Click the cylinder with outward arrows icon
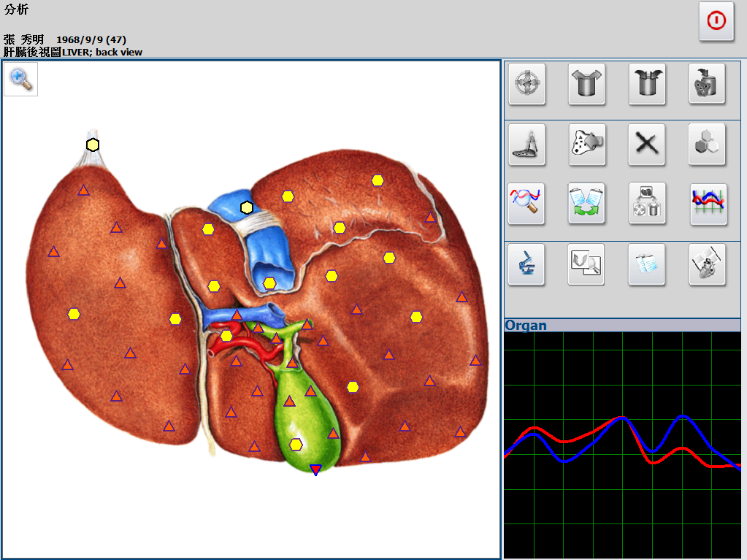 586,84
